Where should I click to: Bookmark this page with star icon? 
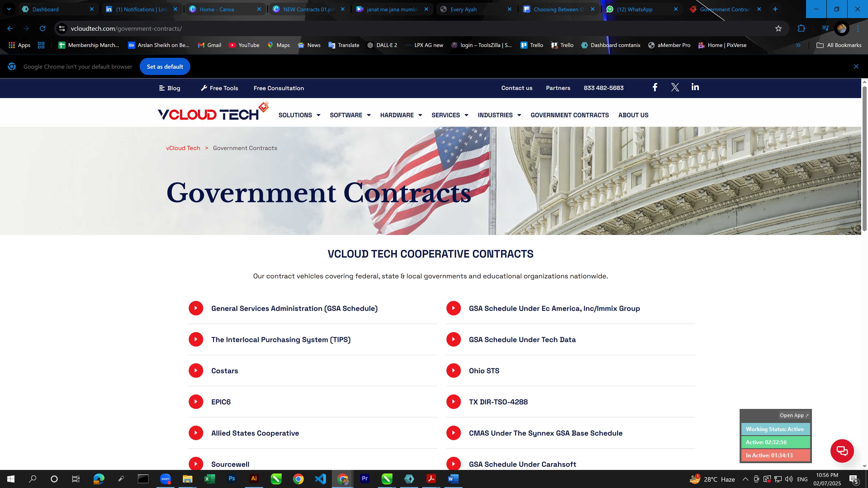click(x=778, y=29)
